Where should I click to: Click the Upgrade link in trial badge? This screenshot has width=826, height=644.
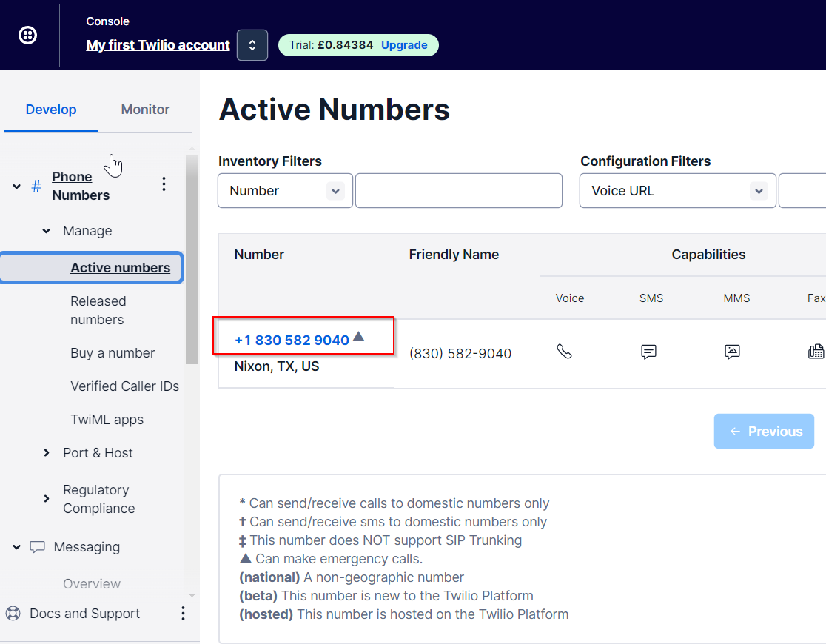point(404,45)
